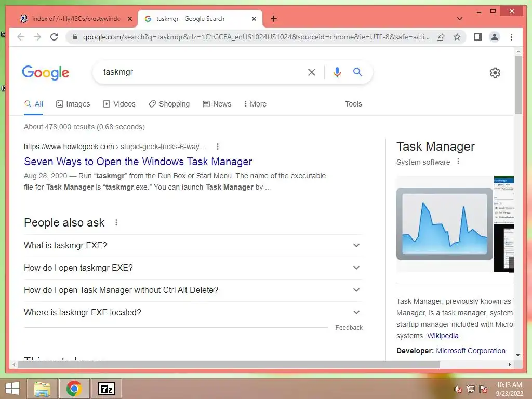Share this page from the address bar
Viewport: 532px width, 399px height.
point(441,37)
